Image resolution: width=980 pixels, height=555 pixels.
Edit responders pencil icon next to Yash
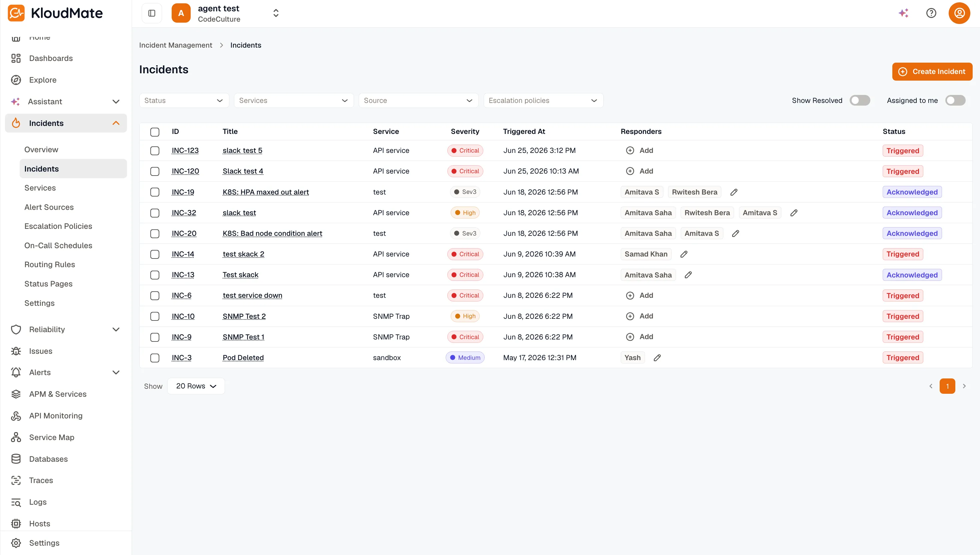coord(657,358)
